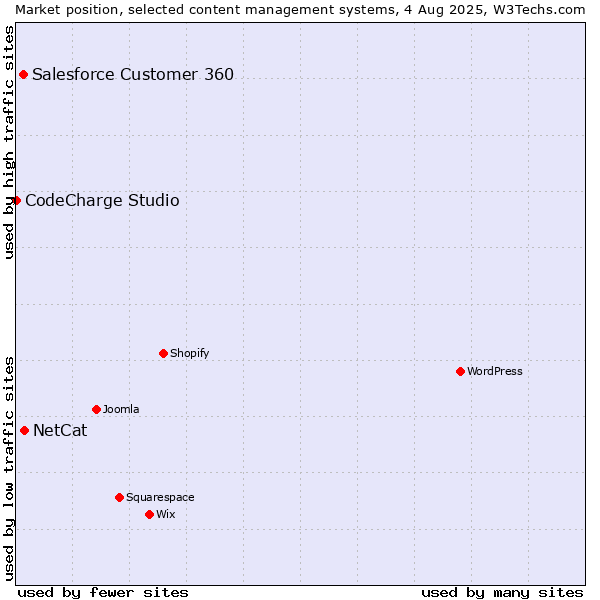Click the Salesforce Customer 360 data point
The image size is (600, 600).
(x=23, y=75)
